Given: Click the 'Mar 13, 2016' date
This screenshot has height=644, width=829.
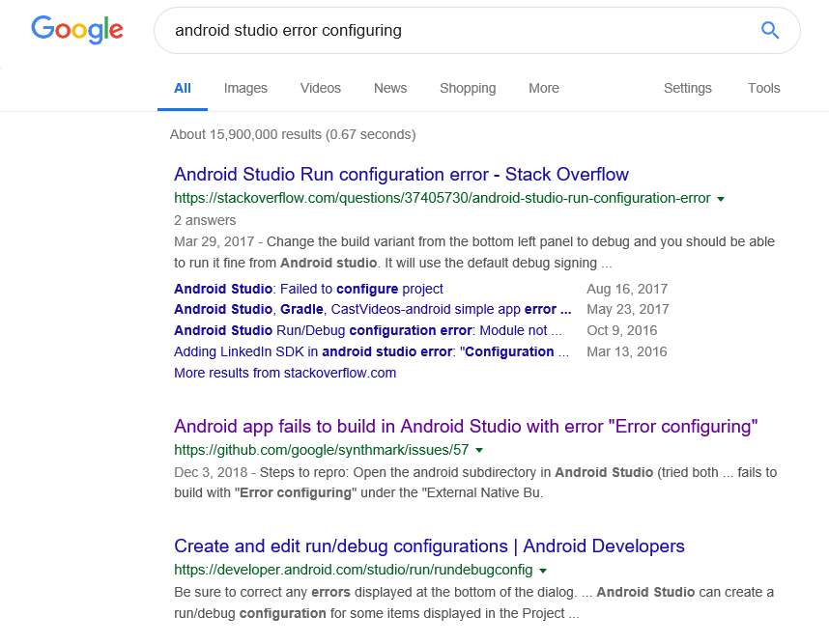Looking at the screenshot, I should click(626, 351).
